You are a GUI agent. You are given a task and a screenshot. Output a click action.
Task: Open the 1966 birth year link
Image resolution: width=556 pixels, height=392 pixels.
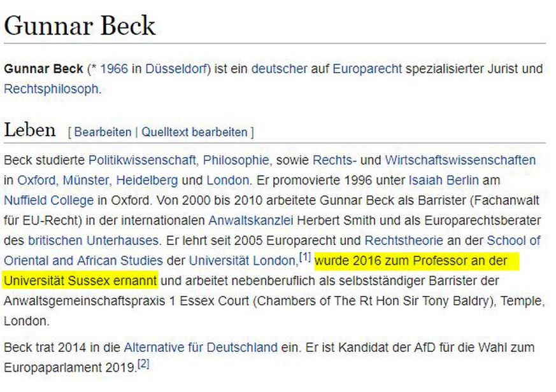[x=114, y=68]
